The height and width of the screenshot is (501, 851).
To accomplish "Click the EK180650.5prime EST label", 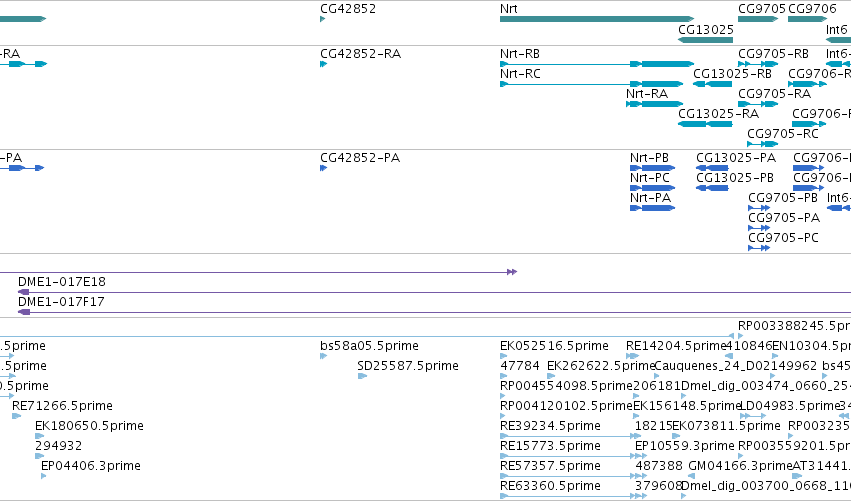I will [x=89, y=426].
